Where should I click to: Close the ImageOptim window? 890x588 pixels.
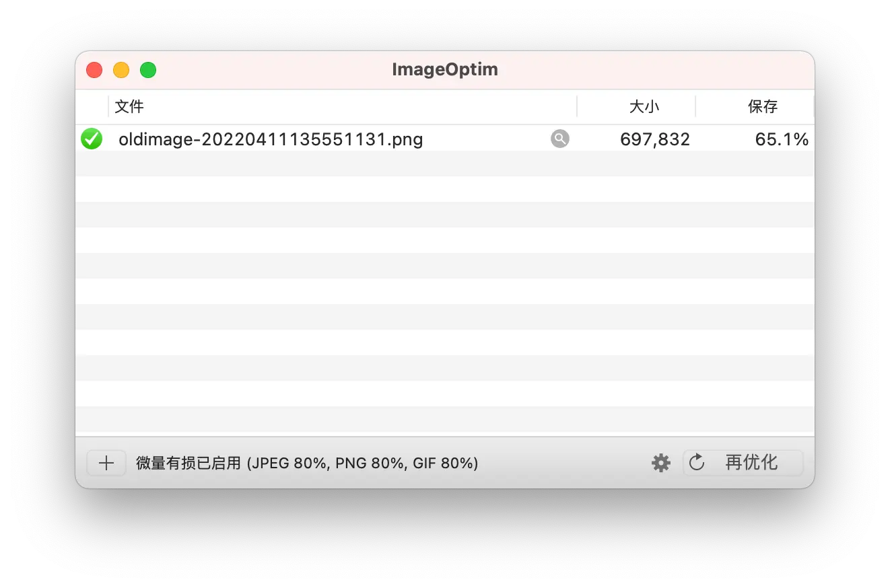tap(94, 70)
